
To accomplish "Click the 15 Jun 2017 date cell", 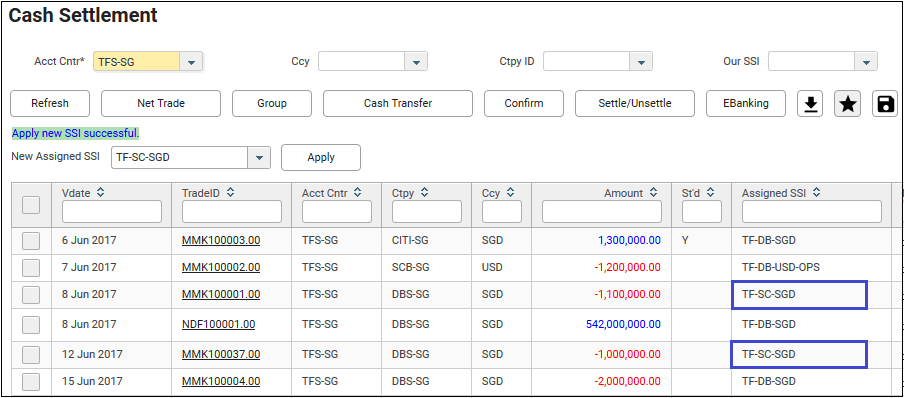I will coord(92,381).
